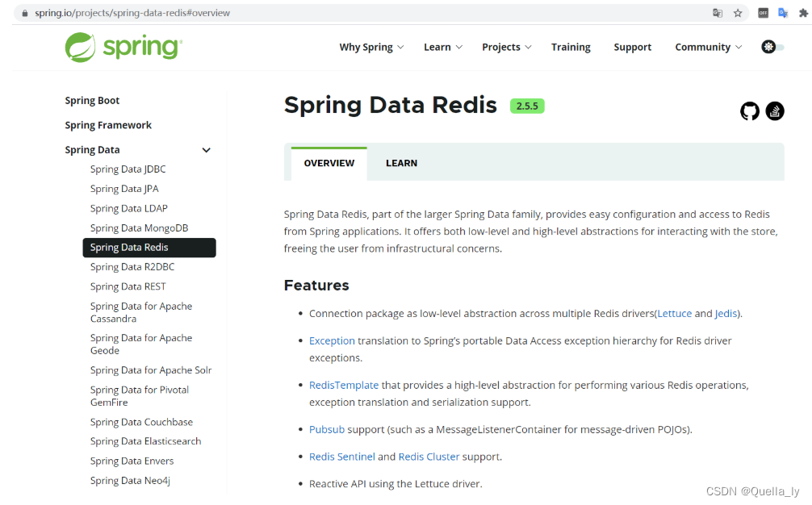Follow the Exception translation link
Viewport: 812px width, 505px height.
click(332, 341)
